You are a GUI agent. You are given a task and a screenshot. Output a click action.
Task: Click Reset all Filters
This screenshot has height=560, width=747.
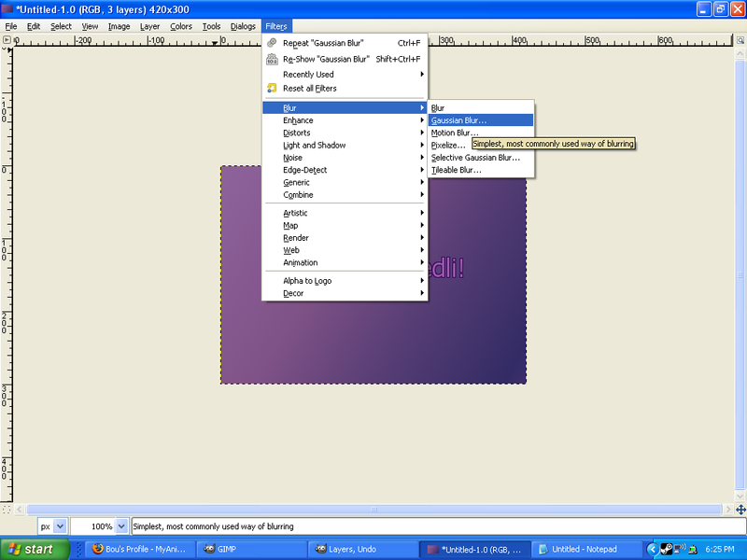point(345,88)
